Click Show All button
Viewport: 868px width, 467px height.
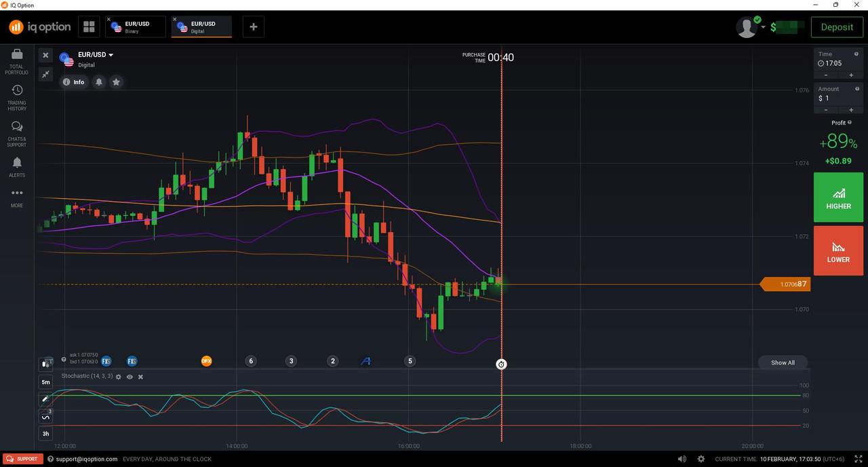pos(783,362)
